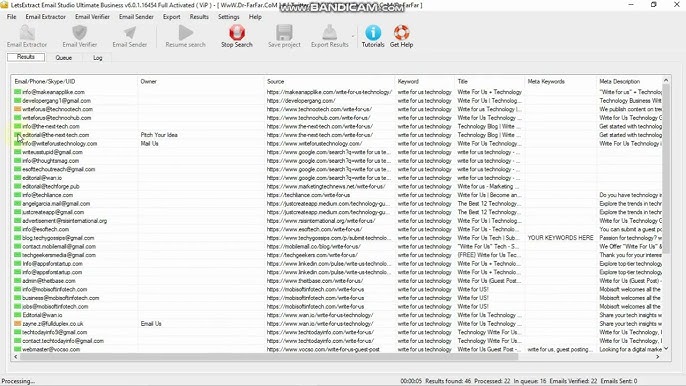Screen dimensions: 686x386
Task: Sort by the Source column header
Action: pos(329,81)
